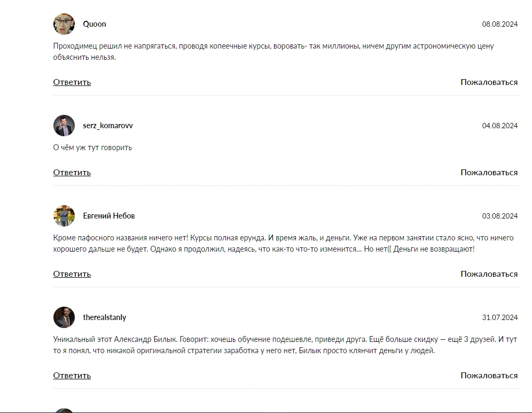Click the therealstanly username

pos(105,317)
